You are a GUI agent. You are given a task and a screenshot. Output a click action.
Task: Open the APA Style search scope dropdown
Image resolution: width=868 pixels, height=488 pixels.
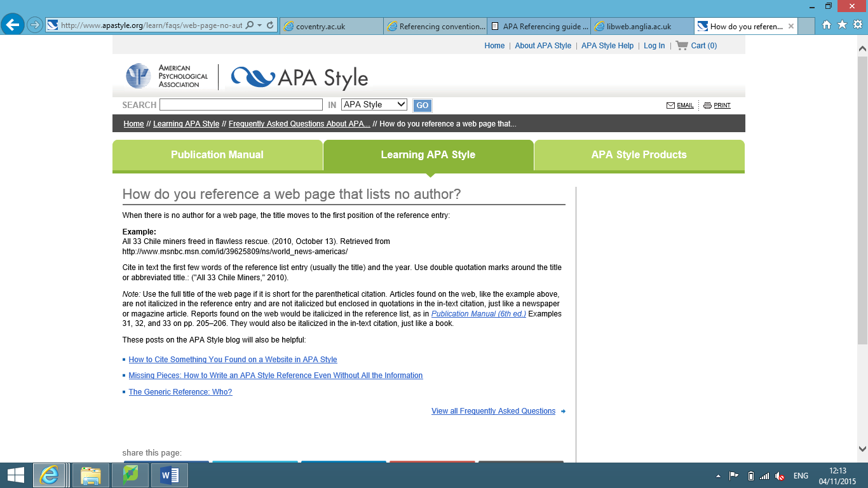pyautogui.click(x=374, y=104)
